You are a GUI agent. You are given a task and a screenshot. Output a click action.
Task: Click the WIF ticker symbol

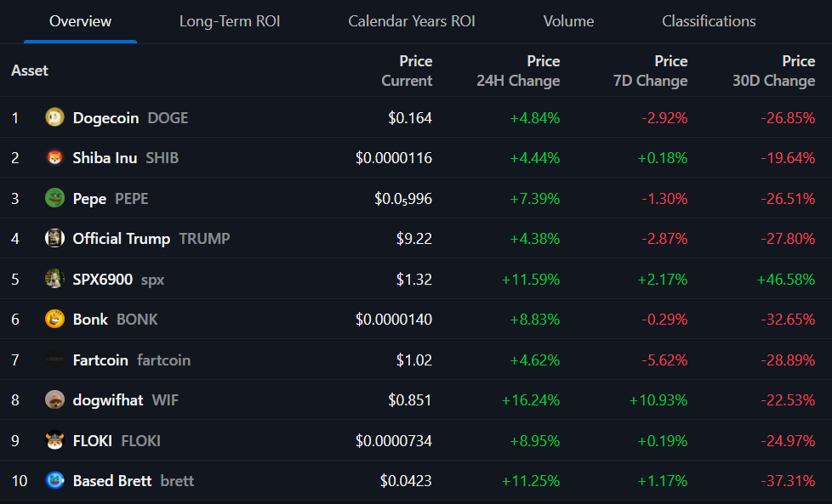coord(165,400)
